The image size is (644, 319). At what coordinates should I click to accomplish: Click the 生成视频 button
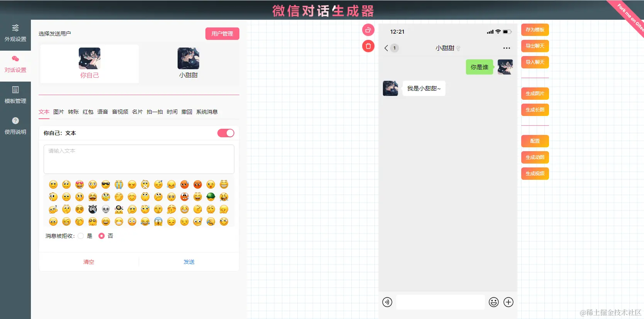coord(535,174)
